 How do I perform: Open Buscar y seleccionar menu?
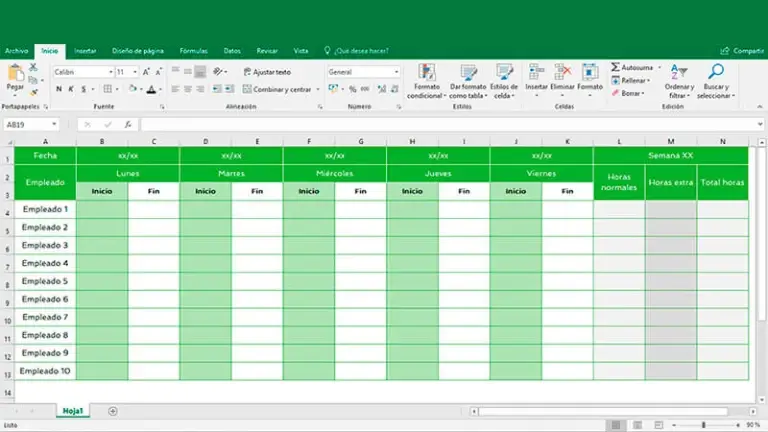click(716, 81)
